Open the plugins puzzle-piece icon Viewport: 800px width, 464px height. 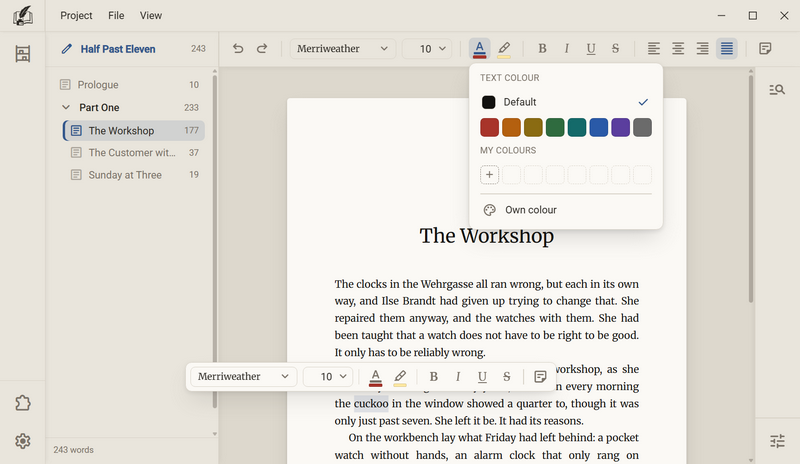(x=22, y=403)
